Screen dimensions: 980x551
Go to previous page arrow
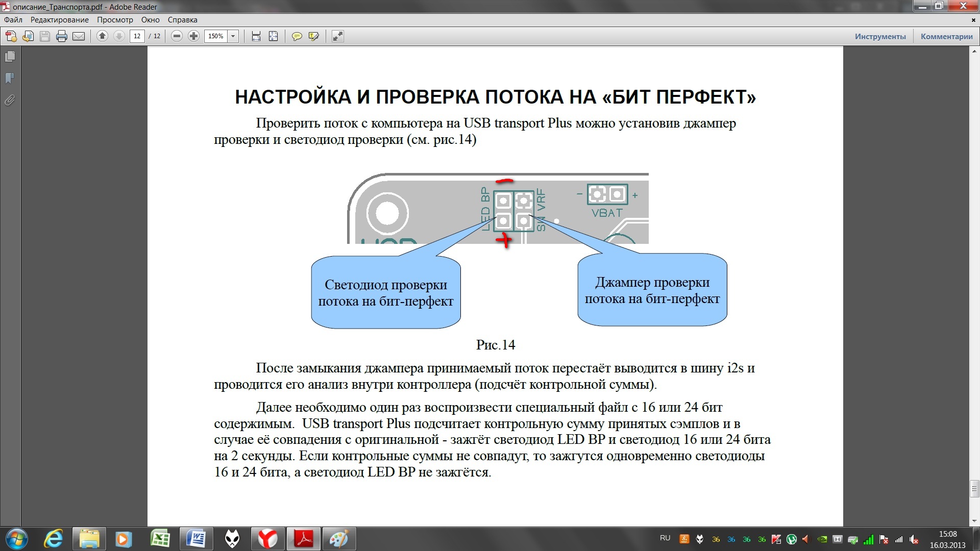coord(102,36)
